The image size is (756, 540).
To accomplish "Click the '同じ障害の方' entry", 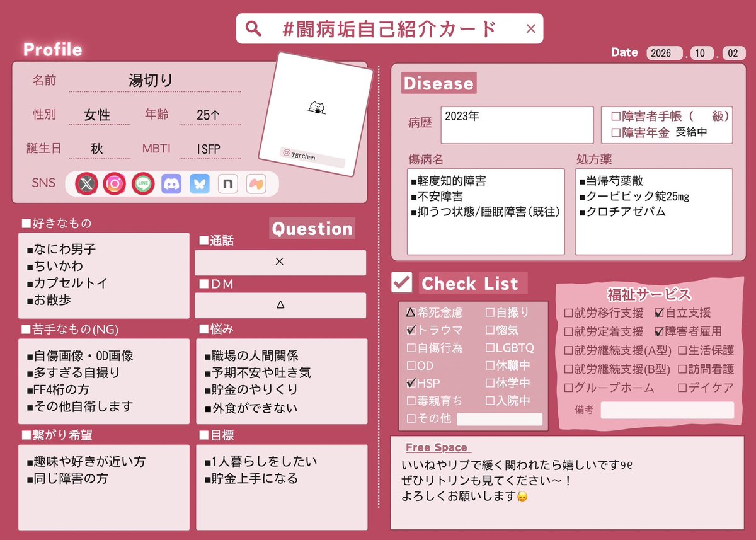I will pyautogui.click(x=67, y=479).
